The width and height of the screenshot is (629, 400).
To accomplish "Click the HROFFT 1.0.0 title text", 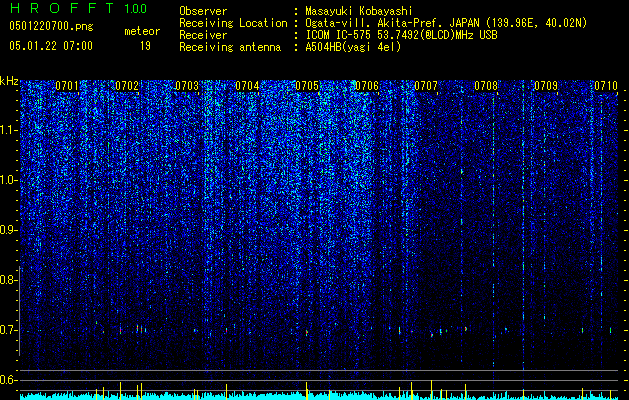I will click(78, 8).
